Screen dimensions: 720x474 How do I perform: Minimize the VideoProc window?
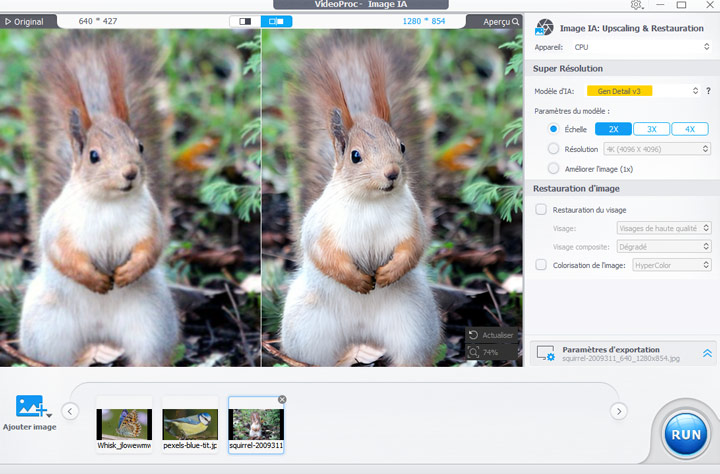[660, 5]
